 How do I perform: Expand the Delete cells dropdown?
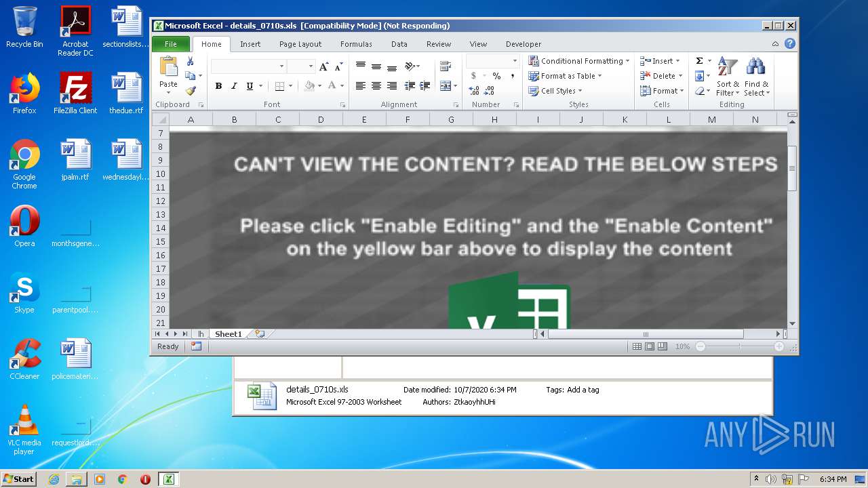coord(680,76)
